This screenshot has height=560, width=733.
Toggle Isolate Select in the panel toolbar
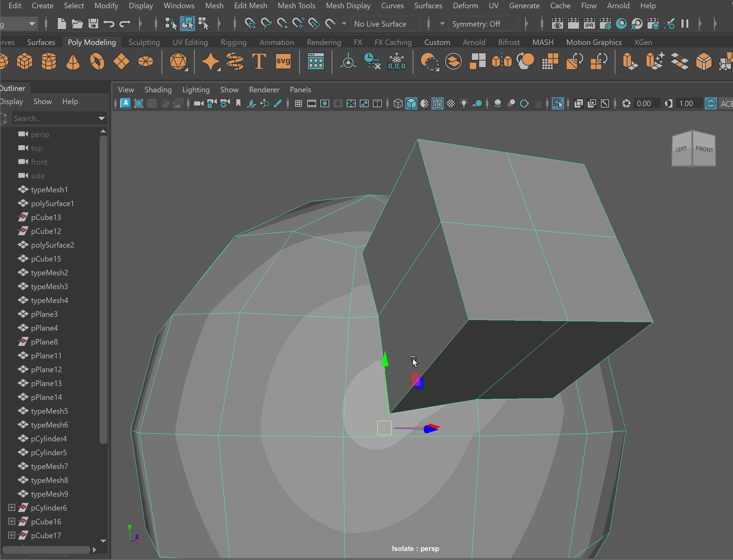click(558, 103)
